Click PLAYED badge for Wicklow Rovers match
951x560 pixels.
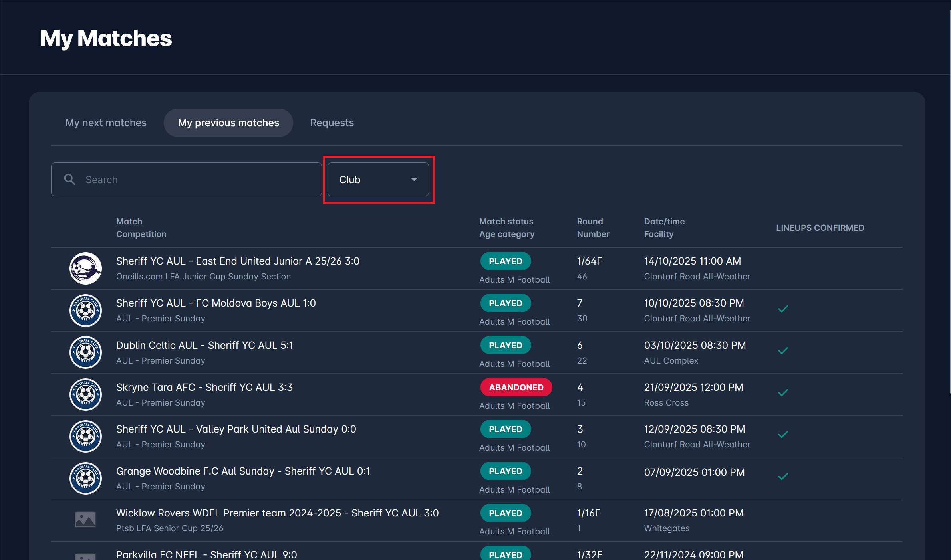pyautogui.click(x=506, y=513)
